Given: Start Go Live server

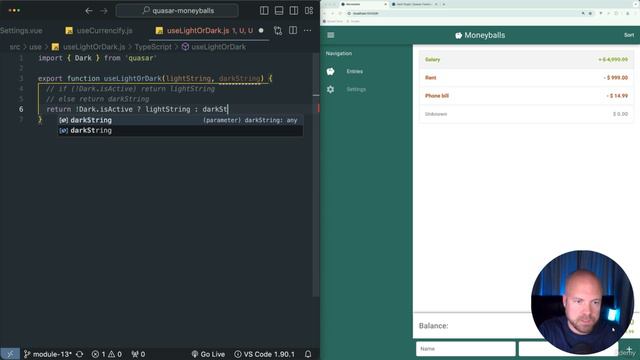Looking at the screenshot, I should [208, 354].
